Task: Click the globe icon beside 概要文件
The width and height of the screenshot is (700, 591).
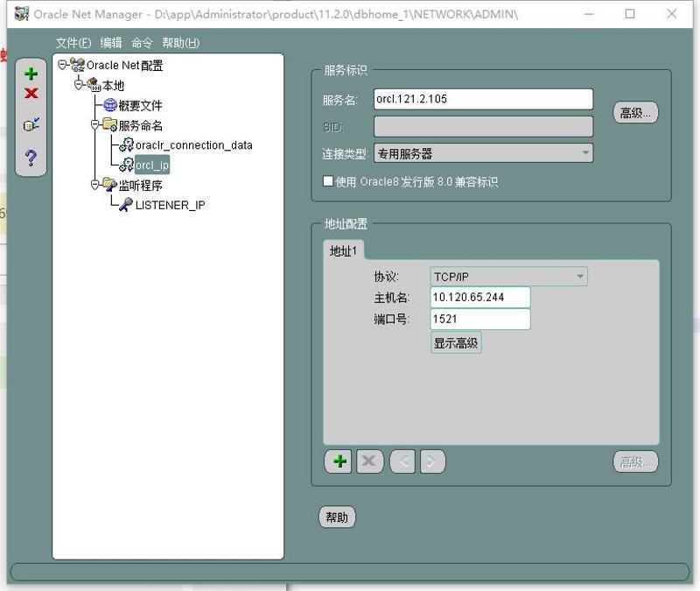Action: point(110,105)
